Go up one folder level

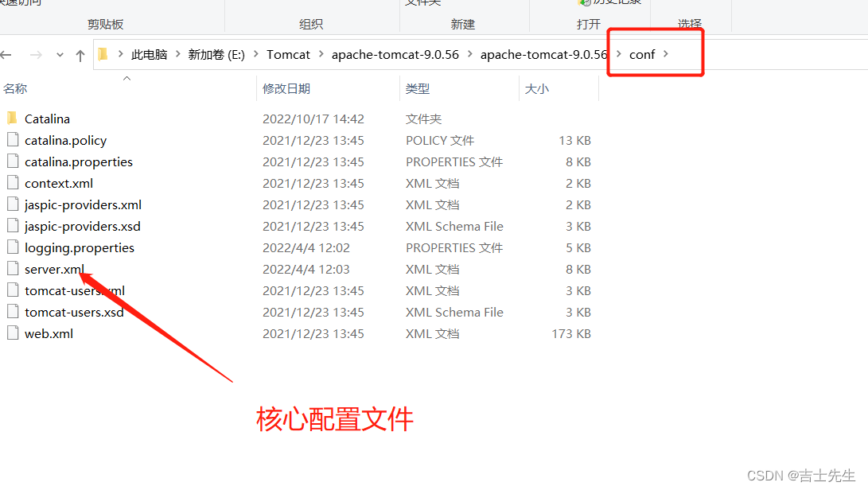[80, 55]
